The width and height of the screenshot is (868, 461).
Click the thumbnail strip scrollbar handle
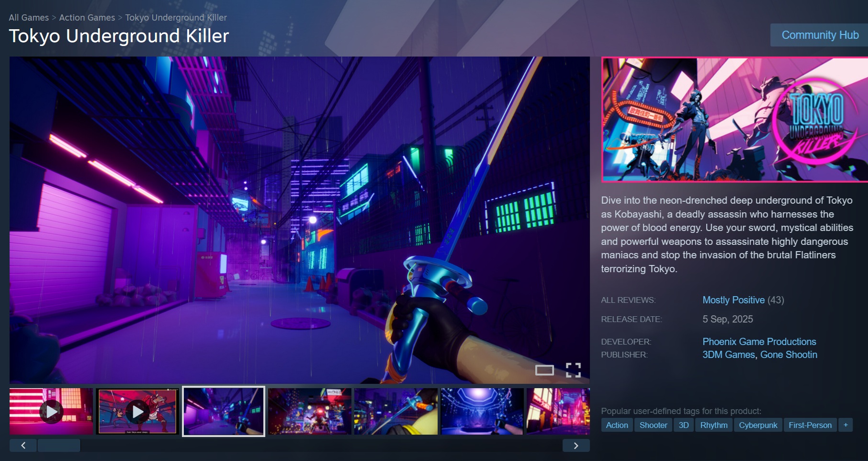coord(59,446)
